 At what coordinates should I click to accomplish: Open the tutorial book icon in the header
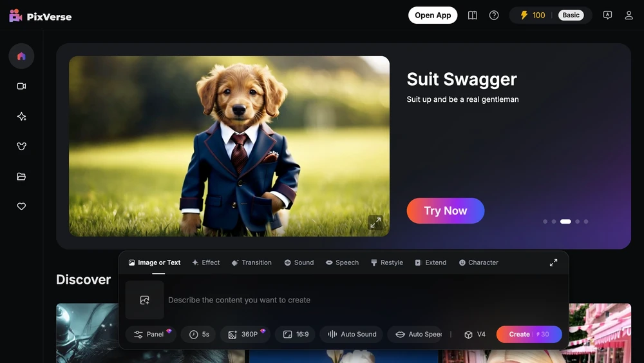pyautogui.click(x=472, y=15)
